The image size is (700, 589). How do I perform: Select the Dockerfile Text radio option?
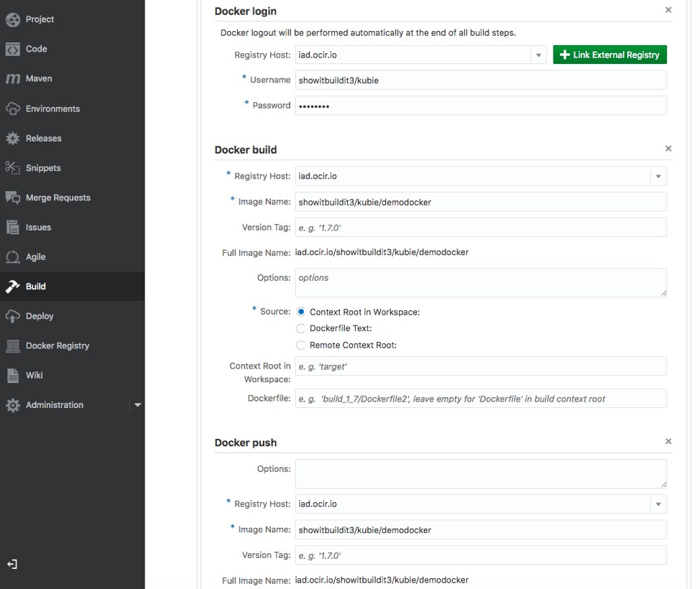[301, 328]
